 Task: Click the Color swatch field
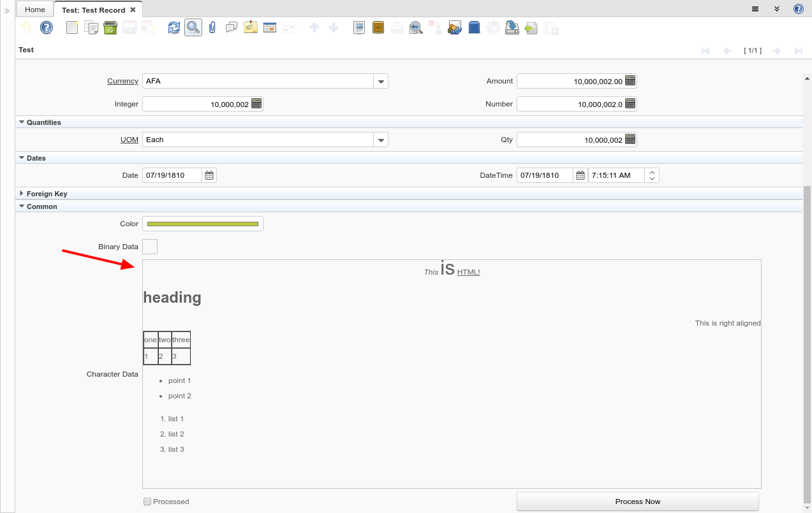point(202,224)
